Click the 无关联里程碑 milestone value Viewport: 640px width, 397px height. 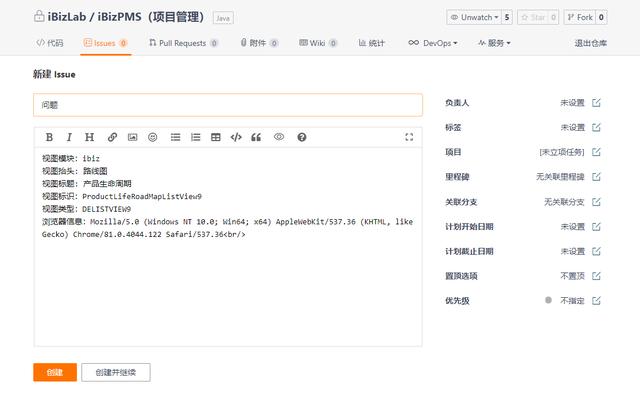(x=560, y=177)
